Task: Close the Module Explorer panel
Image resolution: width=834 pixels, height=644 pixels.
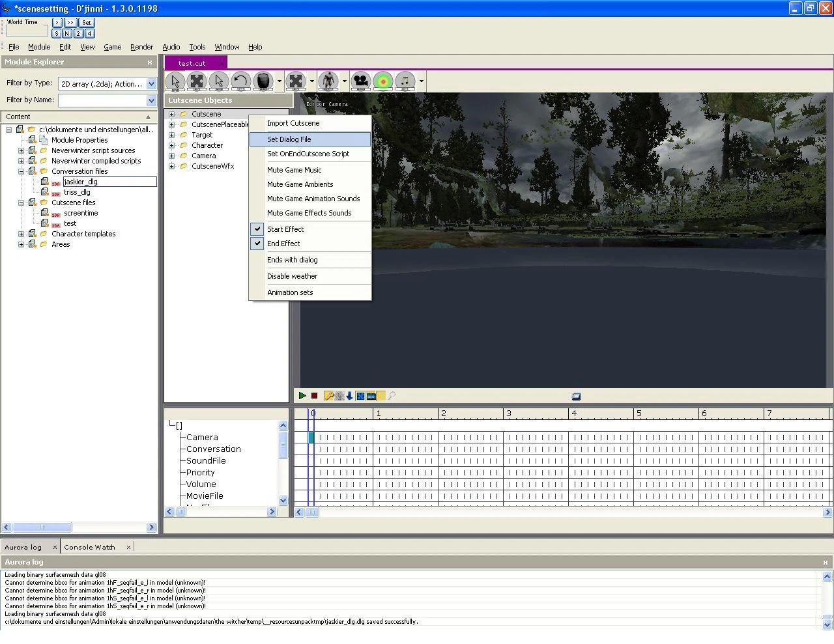Action: (150, 63)
